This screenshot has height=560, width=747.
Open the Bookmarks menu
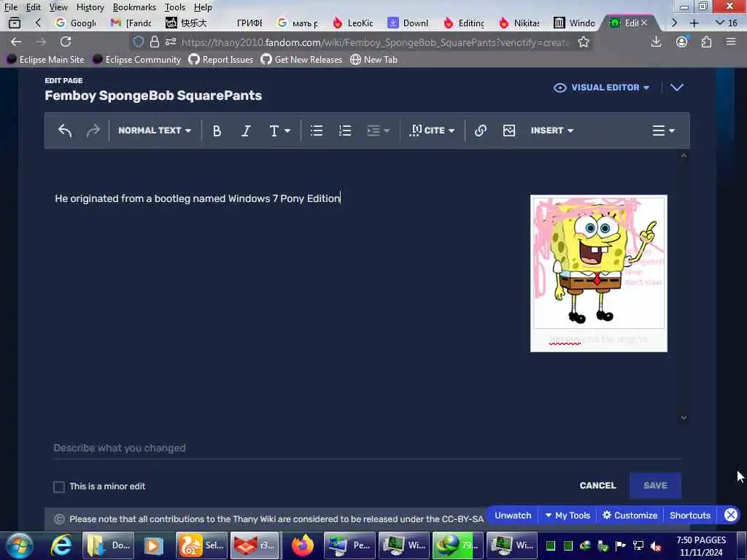pyautogui.click(x=134, y=7)
